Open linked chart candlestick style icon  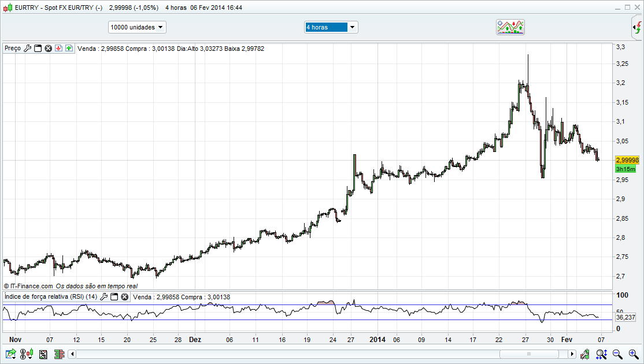tap(27, 354)
